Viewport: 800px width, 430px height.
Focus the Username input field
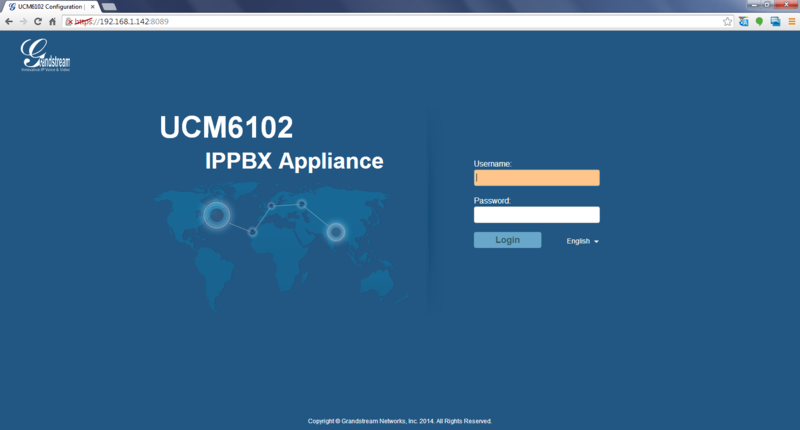536,178
